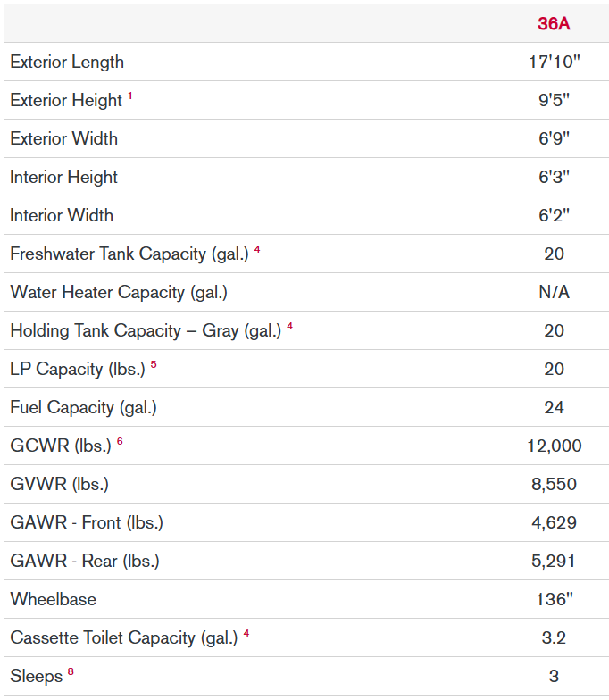This screenshot has height=700, width=609.
Task: Open footnote 8 next to Sleeps
Action: pyautogui.click(x=71, y=672)
